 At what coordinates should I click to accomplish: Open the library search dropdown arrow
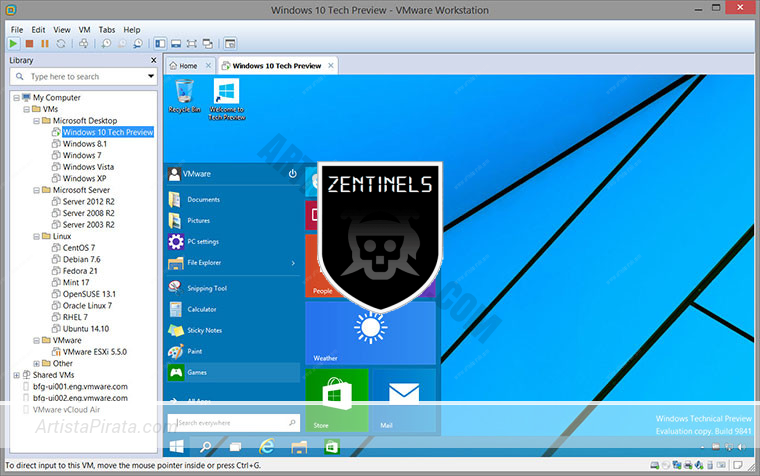coord(151,76)
